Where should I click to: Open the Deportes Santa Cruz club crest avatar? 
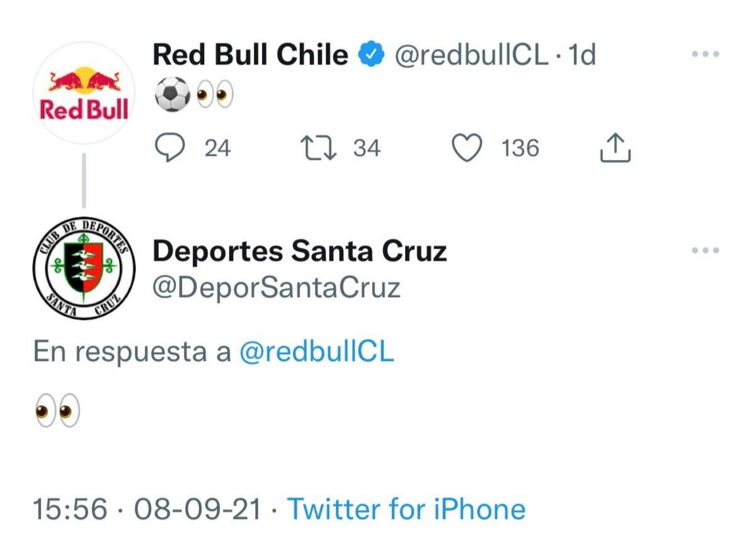coord(84,269)
